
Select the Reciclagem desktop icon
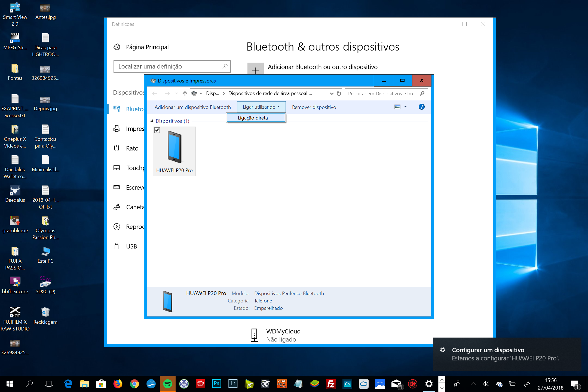pos(45,316)
